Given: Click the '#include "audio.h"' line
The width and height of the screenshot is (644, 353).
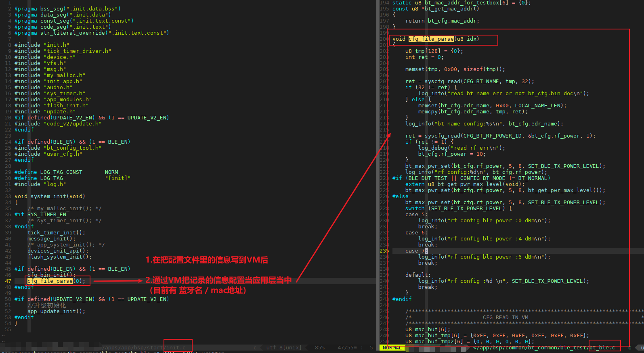Looking at the screenshot, I should (43, 87).
